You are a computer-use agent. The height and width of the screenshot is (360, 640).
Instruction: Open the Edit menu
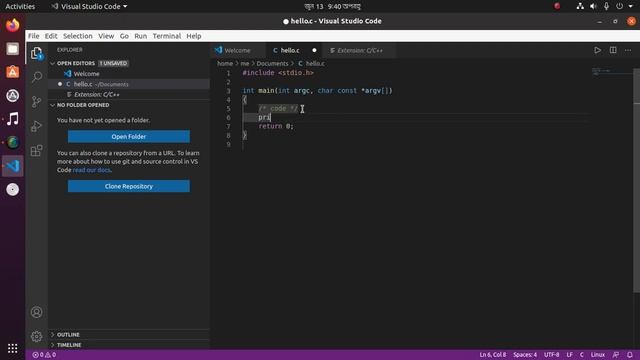51,36
